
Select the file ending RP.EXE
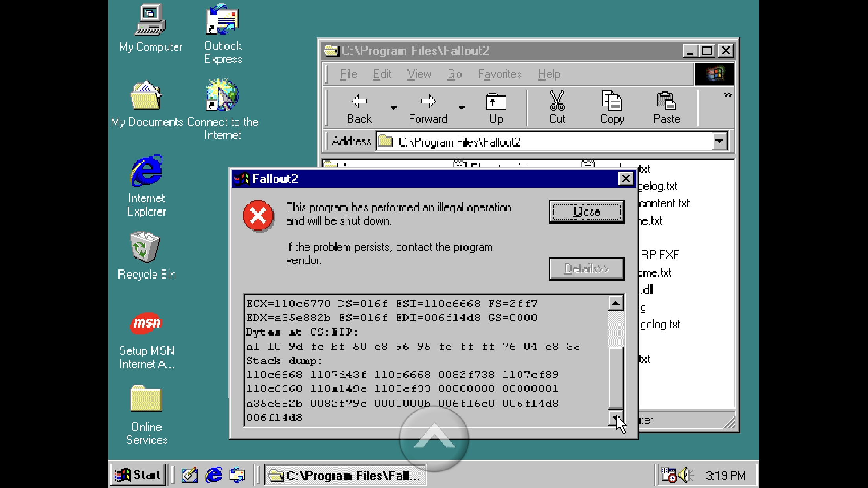(x=659, y=255)
